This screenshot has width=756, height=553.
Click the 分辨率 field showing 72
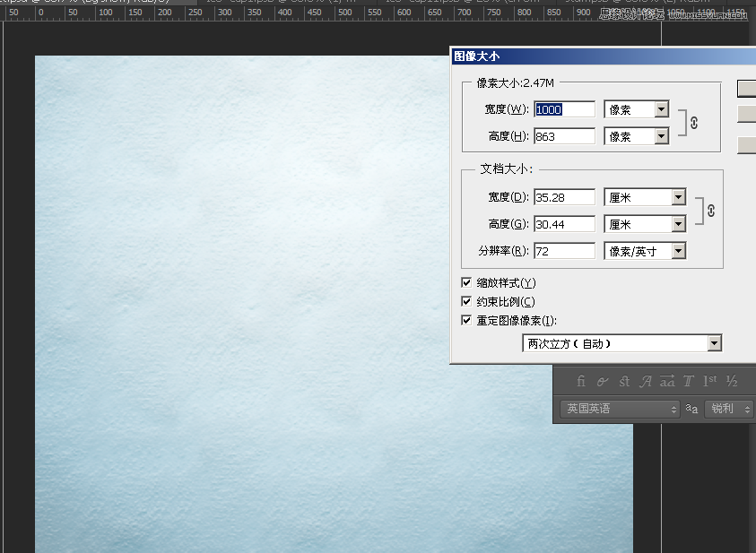564,251
